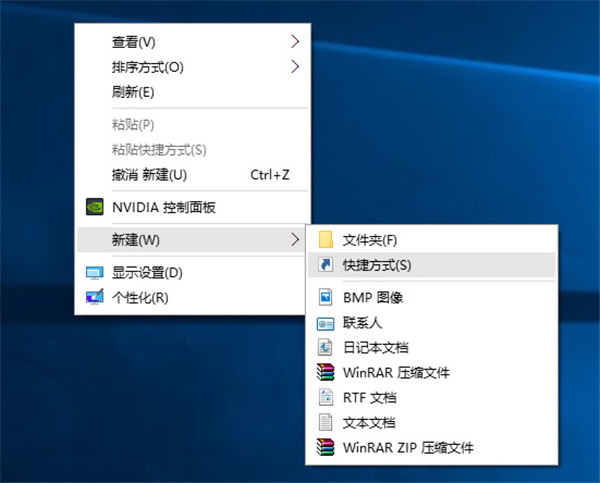600x483 pixels.
Task: Click the shortcut arrow icon
Action: click(325, 265)
